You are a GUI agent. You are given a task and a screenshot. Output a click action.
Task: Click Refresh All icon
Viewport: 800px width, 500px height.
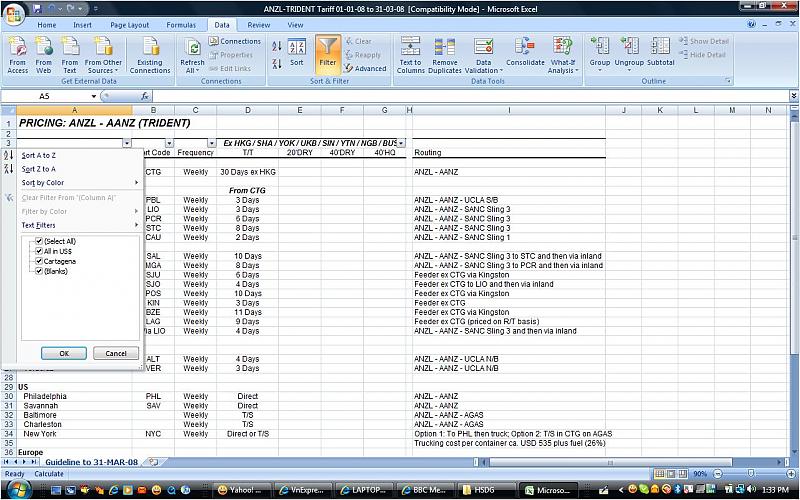tap(192, 52)
